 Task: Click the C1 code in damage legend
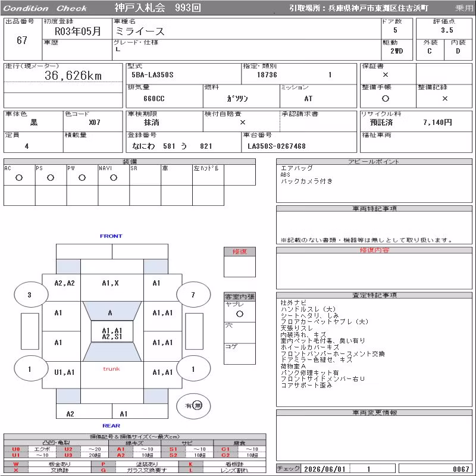coord(226,449)
